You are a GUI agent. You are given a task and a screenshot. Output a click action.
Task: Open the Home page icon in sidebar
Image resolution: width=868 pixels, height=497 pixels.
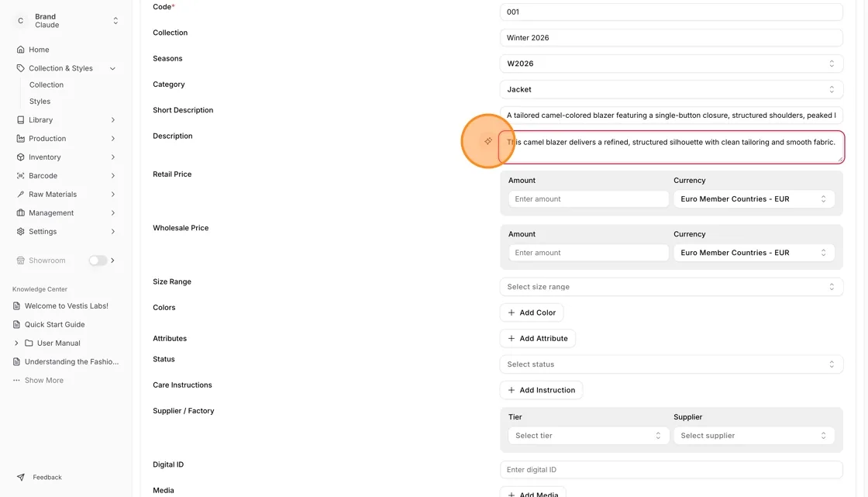pyautogui.click(x=20, y=50)
